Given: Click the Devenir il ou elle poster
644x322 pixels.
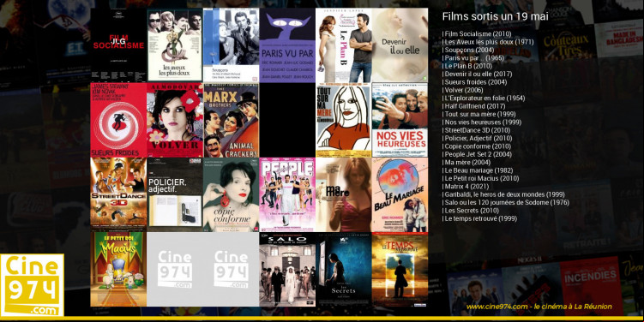Looking at the screenshot, I should (x=400, y=45).
